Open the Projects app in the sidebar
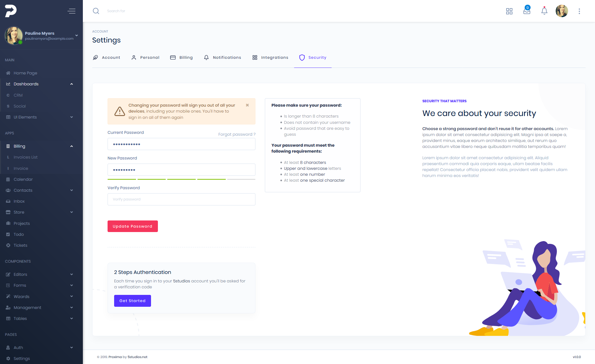Screen dimensions: 595x364 [x=22, y=223]
